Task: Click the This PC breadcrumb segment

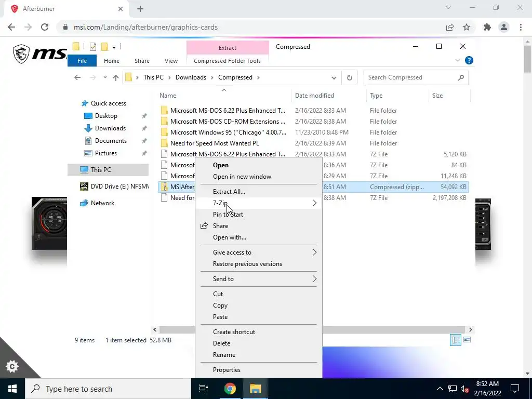Action: coord(153,77)
